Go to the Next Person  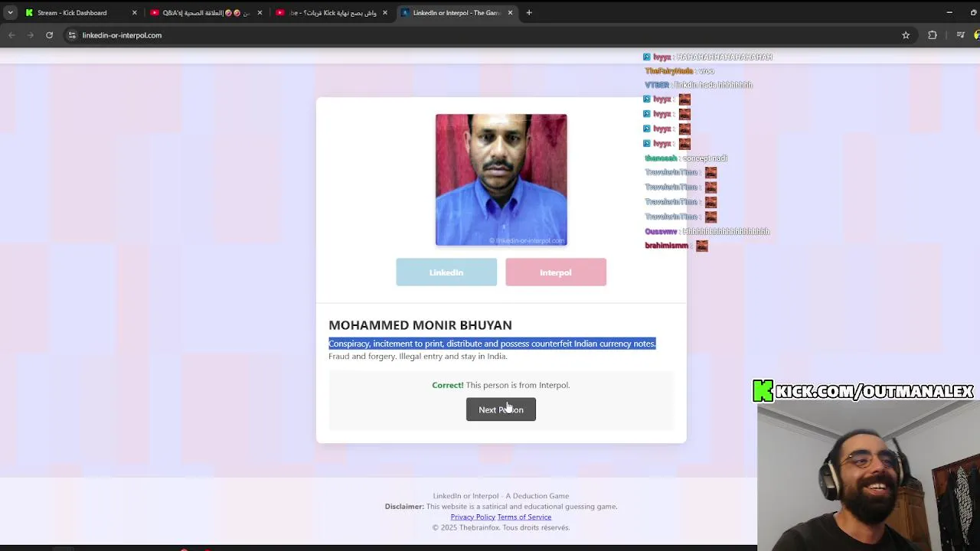pos(501,409)
